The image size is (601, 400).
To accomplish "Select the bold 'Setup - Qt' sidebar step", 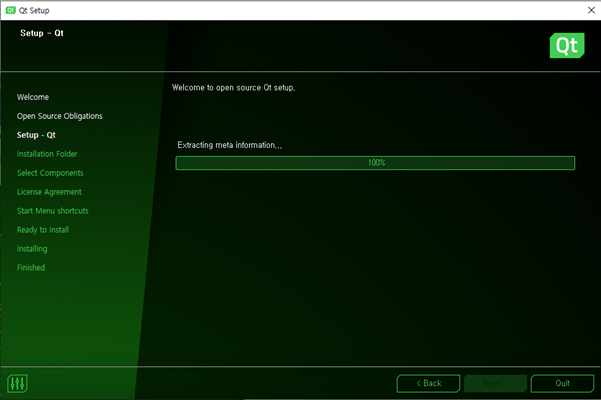I will tap(36, 135).
